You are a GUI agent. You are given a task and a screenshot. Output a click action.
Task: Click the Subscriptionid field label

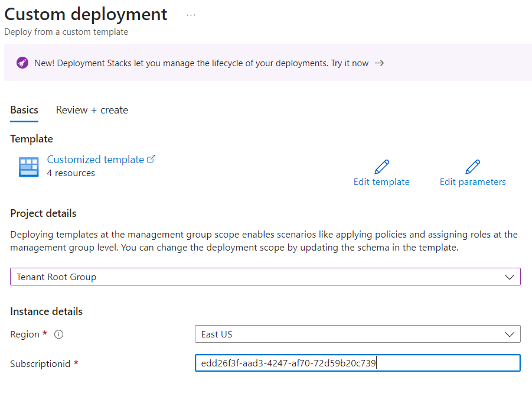tap(40, 363)
